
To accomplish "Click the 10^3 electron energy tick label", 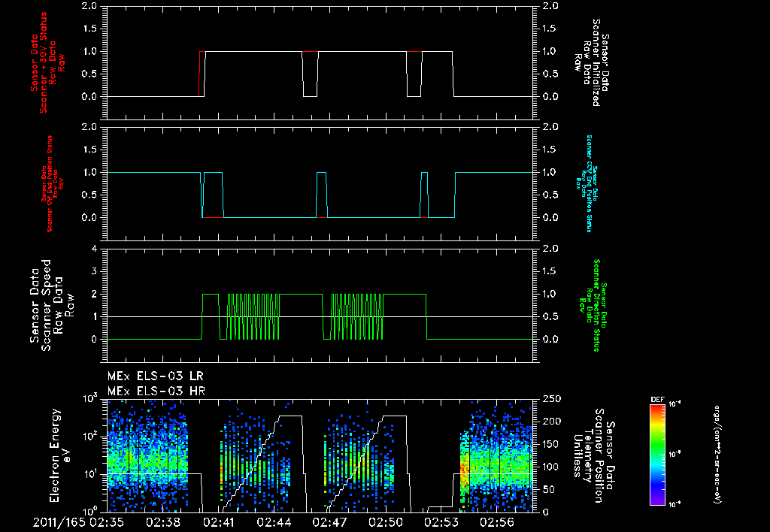I will point(90,398).
